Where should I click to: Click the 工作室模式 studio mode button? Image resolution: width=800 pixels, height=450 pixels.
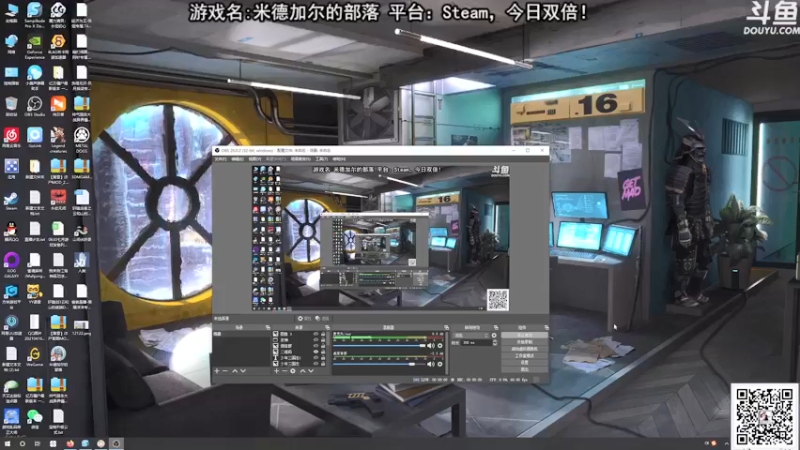524,356
